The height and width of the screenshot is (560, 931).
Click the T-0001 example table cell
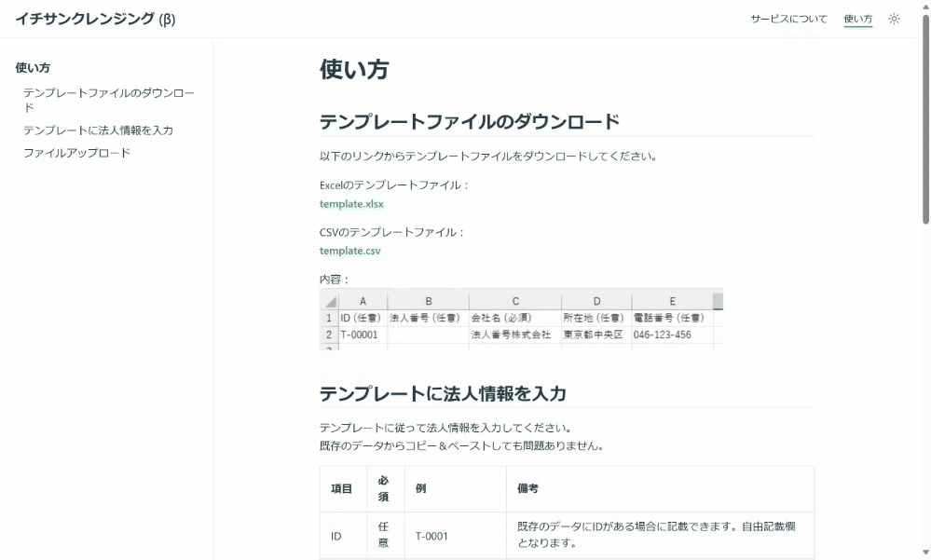pos(431,536)
